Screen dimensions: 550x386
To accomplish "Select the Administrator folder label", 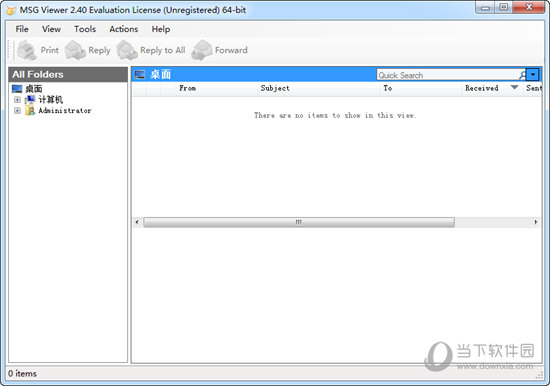I will coord(65,111).
